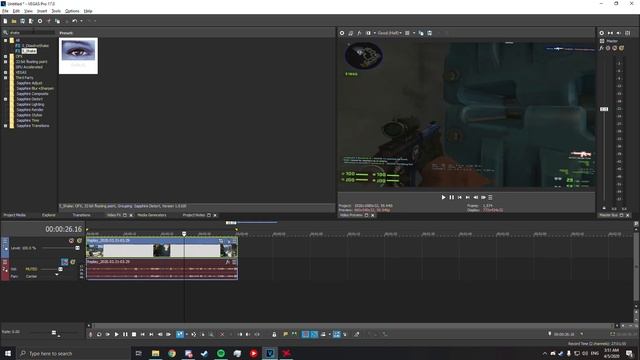Viewport: 640px width, 360px height.
Task: Select the Normal Edit Tool
Action: click(180, 334)
